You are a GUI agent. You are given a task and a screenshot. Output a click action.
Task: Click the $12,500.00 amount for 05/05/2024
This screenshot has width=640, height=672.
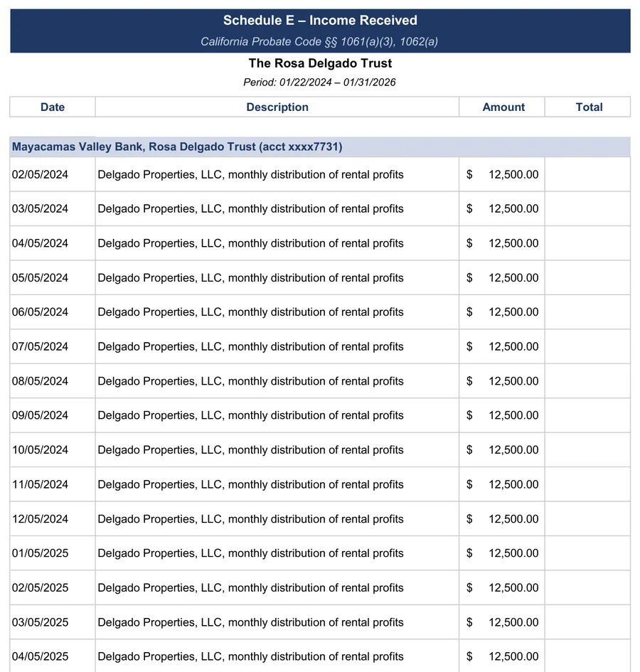click(x=502, y=278)
